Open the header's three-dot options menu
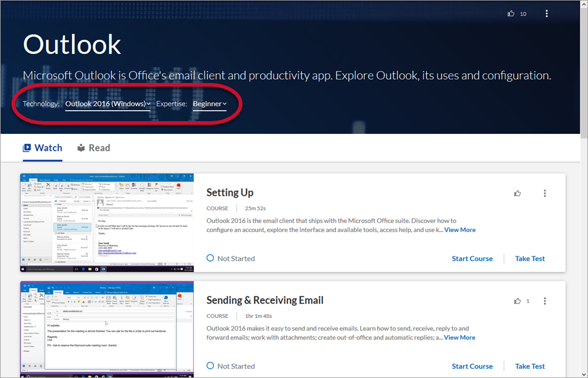This screenshot has height=378, width=588. pyautogui.click(x=547, y=13)
